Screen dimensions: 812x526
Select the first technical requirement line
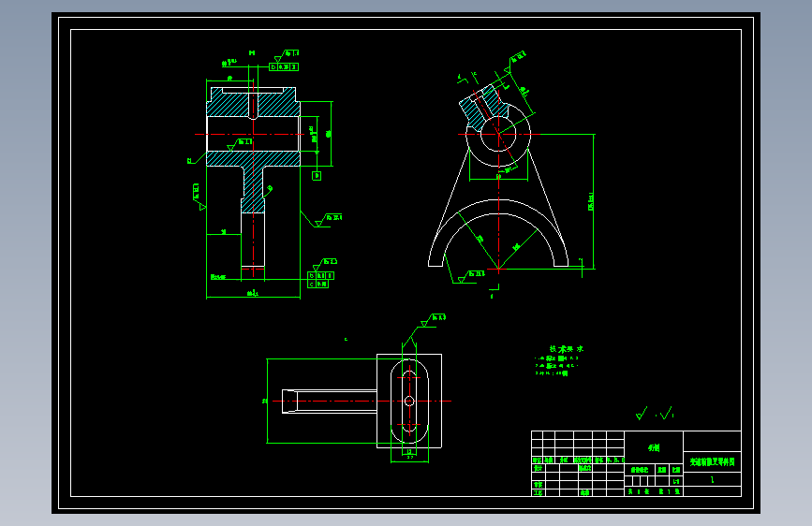(x=556, y=358)
